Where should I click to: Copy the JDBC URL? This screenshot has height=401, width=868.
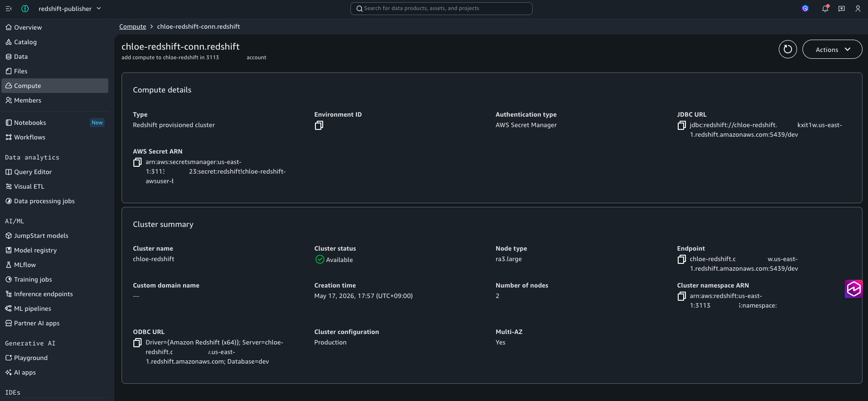pos(681,125)
